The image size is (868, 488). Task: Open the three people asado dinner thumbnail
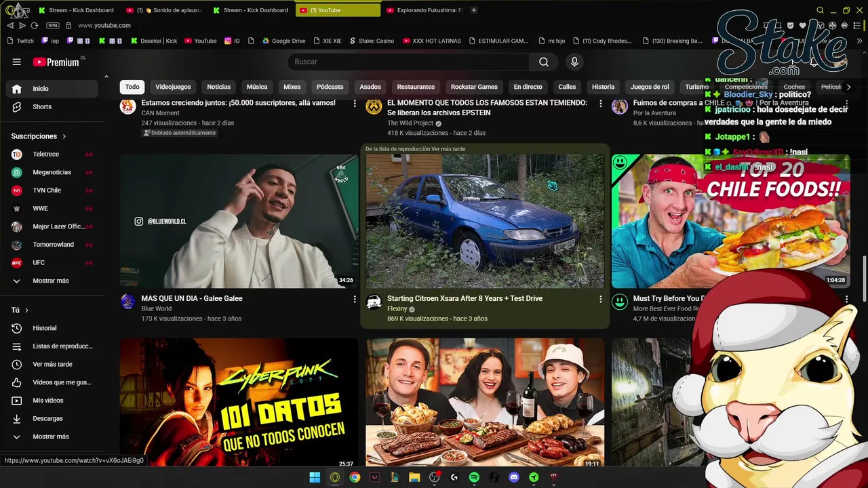click(x=485, y=402)
